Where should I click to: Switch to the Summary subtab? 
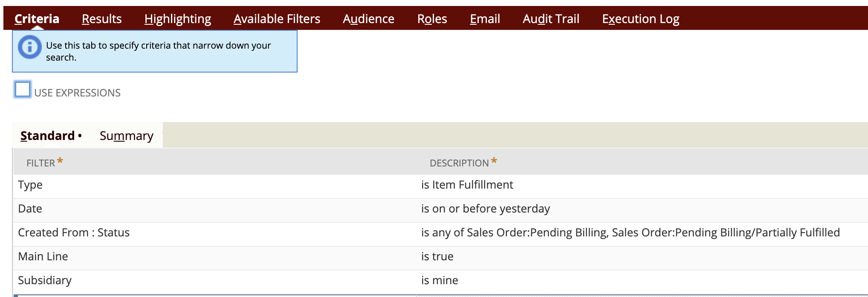tap(126, 136)
